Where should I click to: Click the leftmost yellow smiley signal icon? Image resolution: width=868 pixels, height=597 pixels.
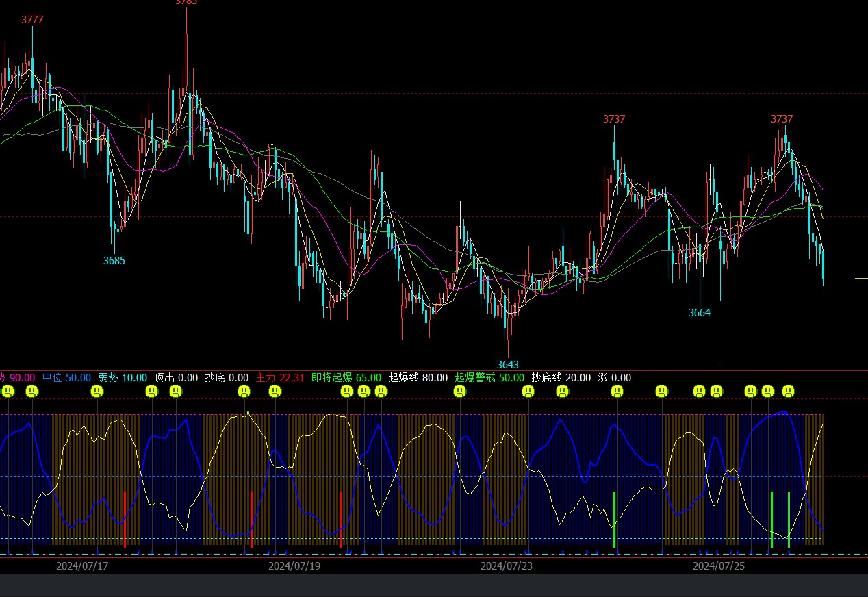point(8,392)
